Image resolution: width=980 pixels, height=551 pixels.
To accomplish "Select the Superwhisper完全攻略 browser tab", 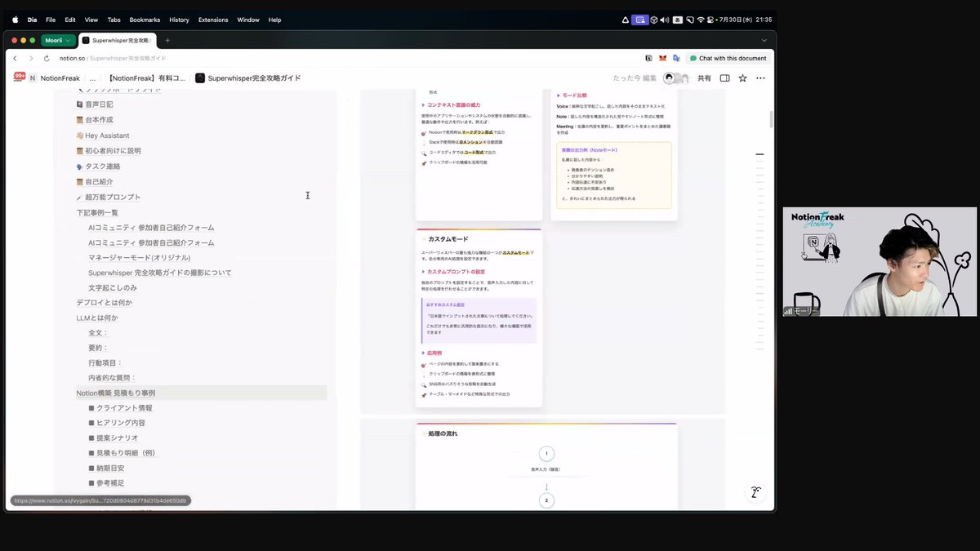I will (118, 40).
